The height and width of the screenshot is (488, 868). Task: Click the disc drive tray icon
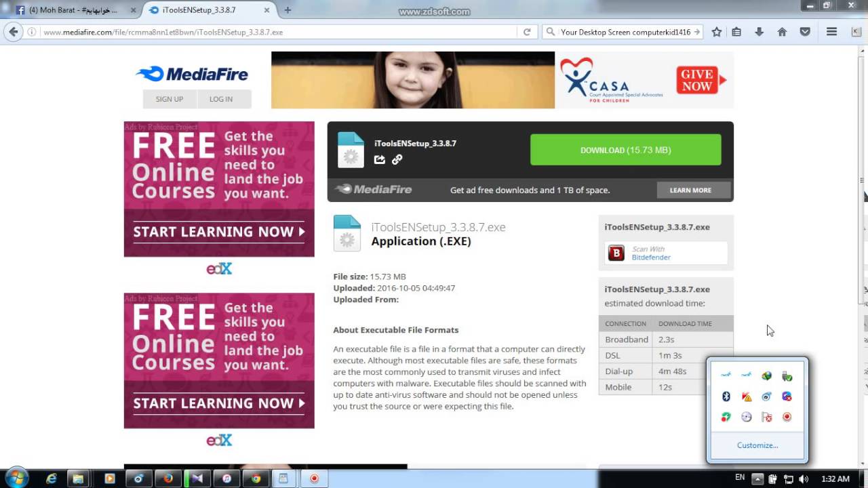click(x=747, y=417)
